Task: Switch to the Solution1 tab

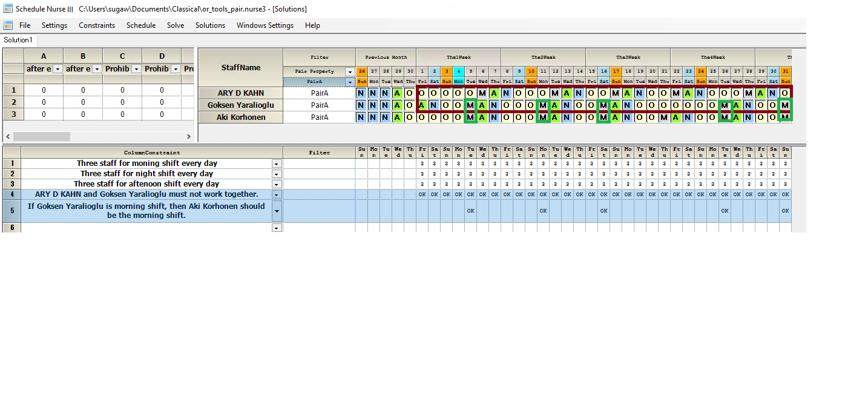Action: click(x=18, y=40)
